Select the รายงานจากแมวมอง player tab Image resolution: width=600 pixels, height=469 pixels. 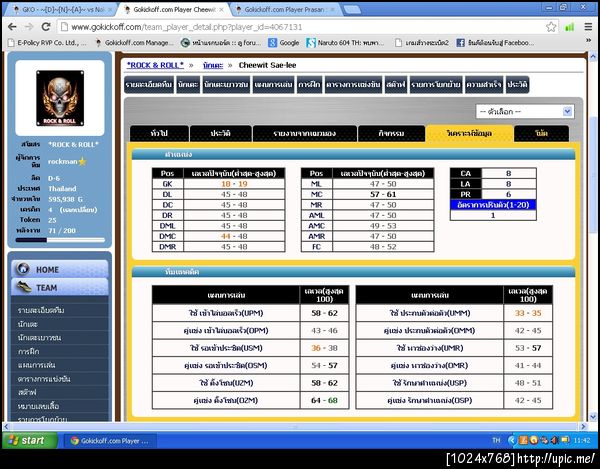[x=305, y=133]
